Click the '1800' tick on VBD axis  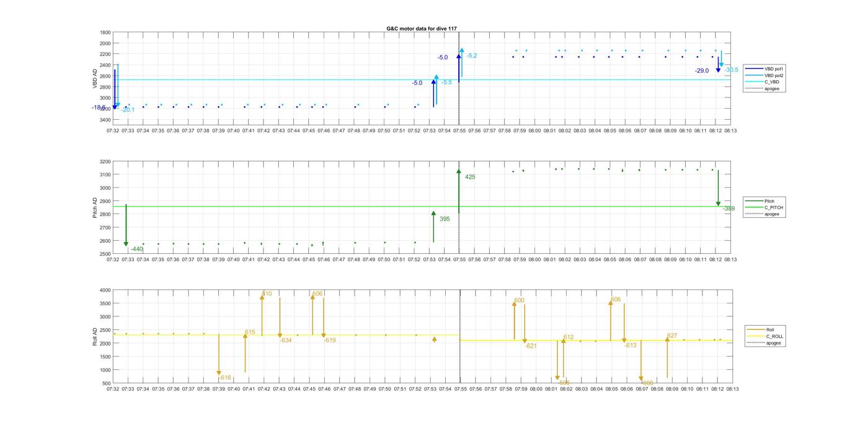[x=105, y=32]
